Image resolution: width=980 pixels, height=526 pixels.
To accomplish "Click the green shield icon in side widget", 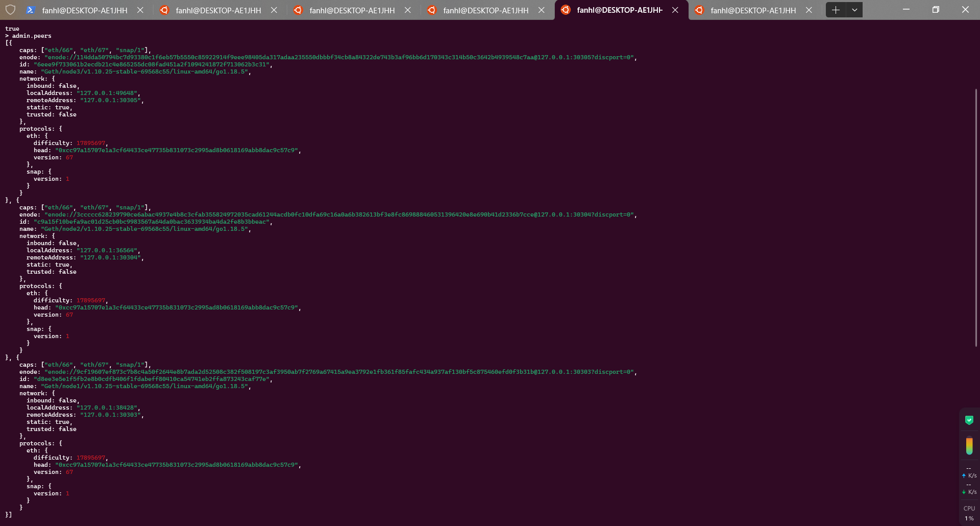I will click(969, 420).
